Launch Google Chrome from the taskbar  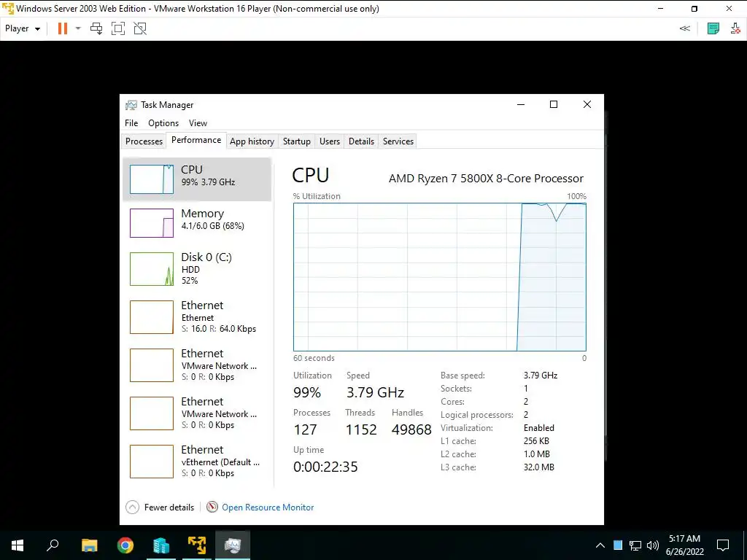125,545
